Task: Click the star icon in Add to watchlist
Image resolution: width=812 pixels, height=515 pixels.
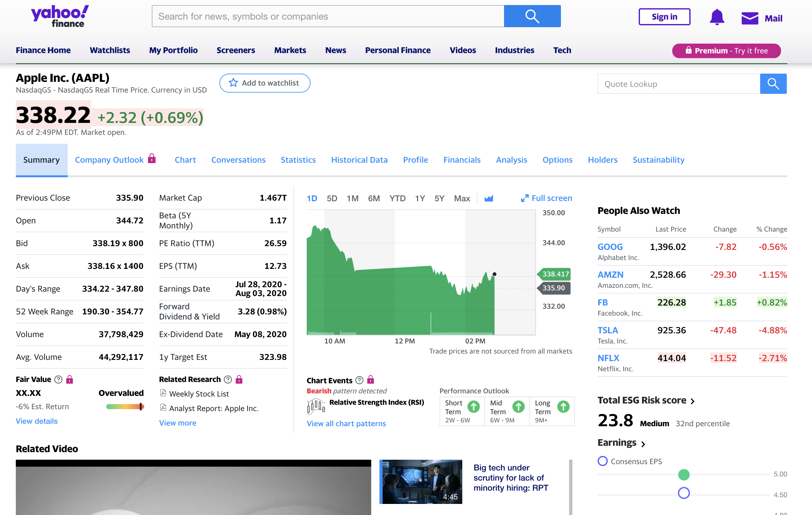Action: 233,83
